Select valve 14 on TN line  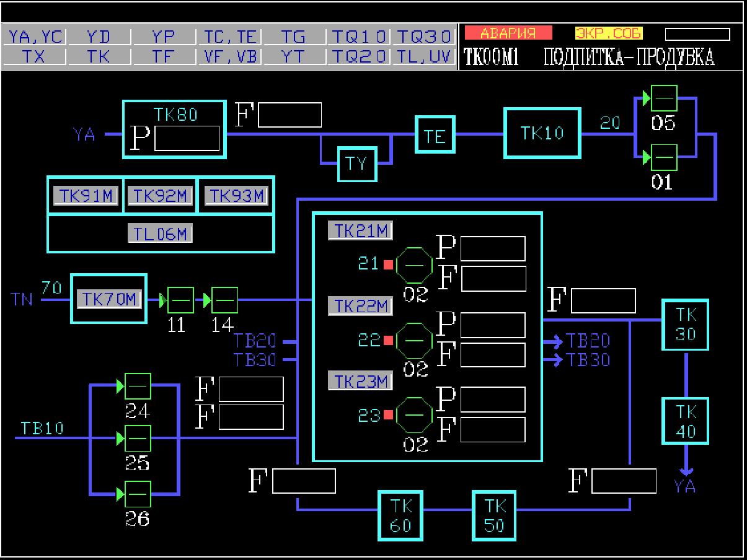224,301
